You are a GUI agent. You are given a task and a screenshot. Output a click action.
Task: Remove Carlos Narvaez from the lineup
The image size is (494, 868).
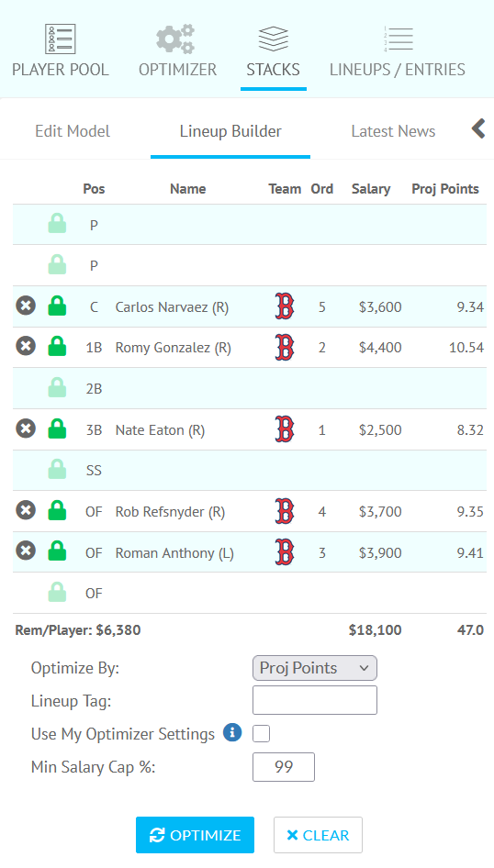(26, 306)
